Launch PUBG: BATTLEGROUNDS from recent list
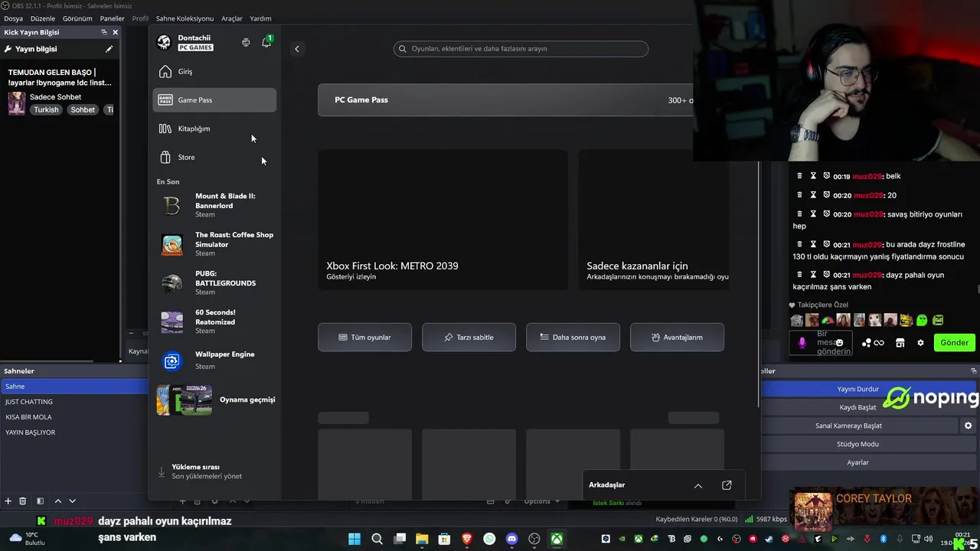The height and width of the screenshot is (551, 980). (215, 282)
